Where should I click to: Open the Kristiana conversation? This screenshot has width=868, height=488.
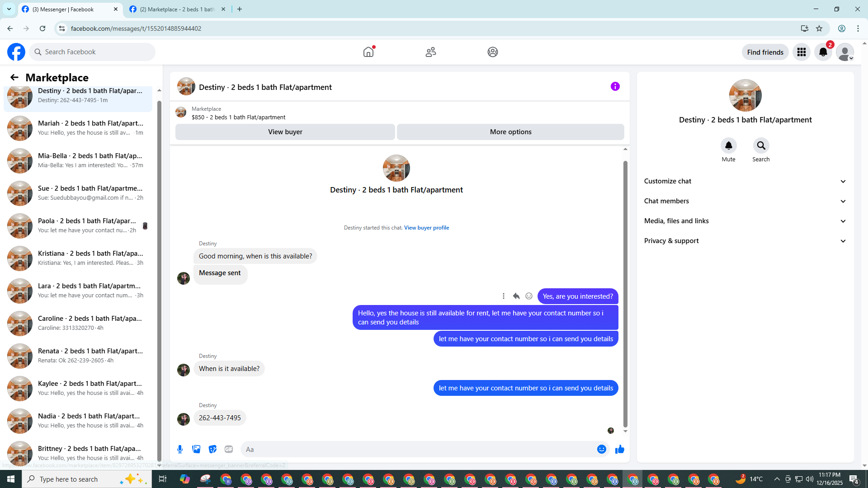pos(78,258)
